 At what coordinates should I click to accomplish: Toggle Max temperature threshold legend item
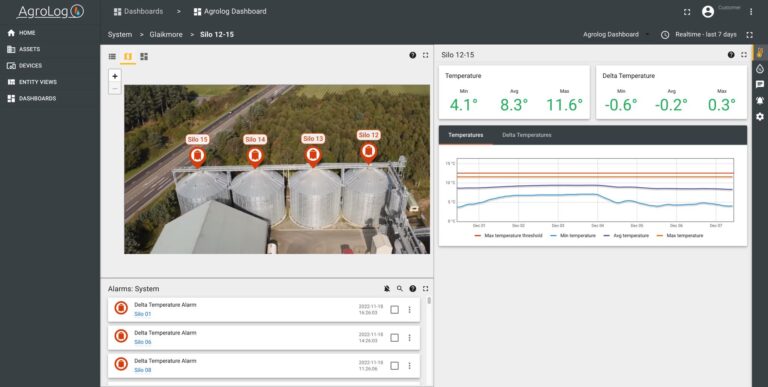click(508, 236)
